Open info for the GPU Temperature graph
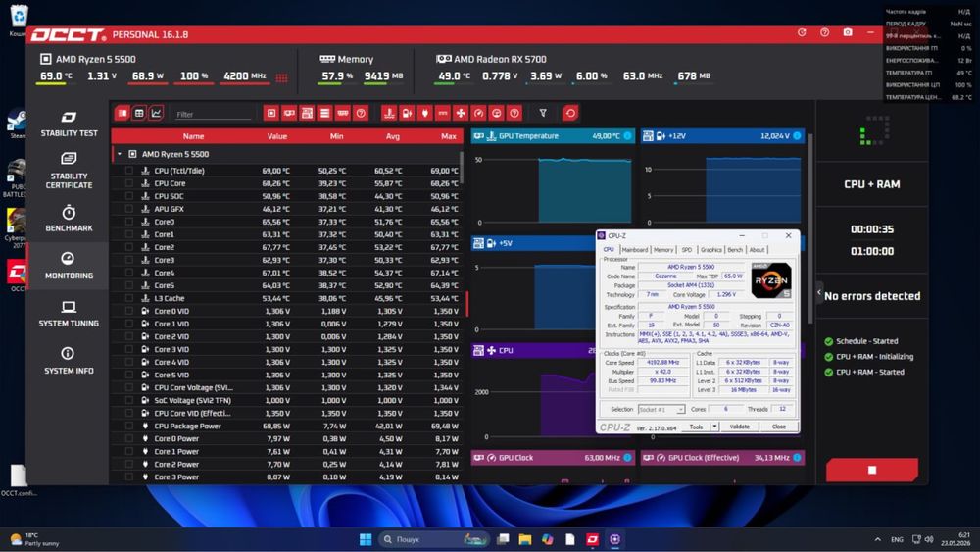Viewport: 980px width, 552px height. [x=627, y=135]
